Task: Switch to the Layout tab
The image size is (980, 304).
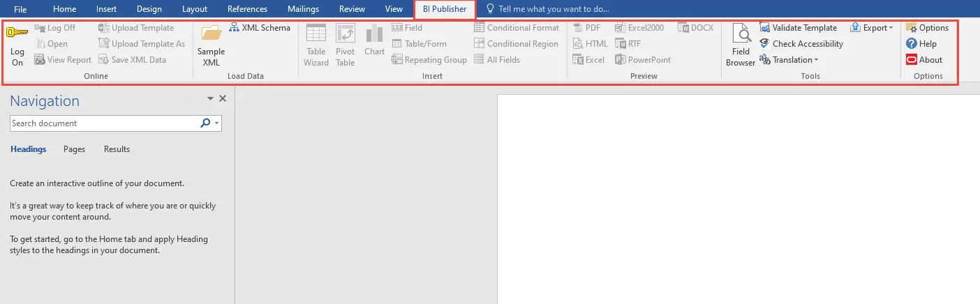Action: [195, 9]
